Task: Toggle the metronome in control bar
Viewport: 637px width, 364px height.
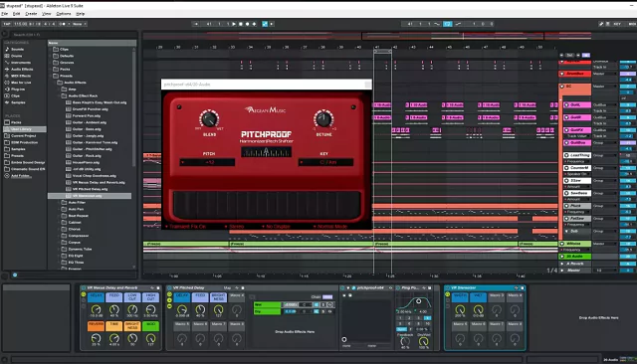Action: click(x=62, y=24)
